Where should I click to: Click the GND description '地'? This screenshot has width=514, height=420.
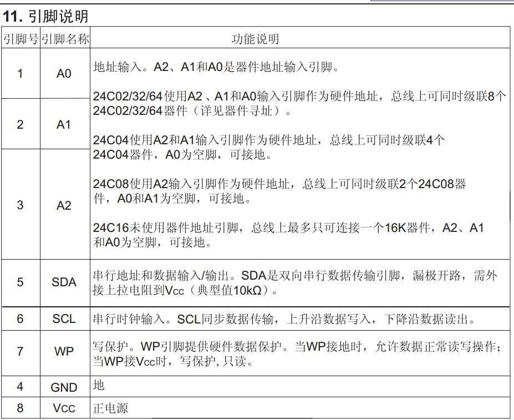click(x=99, y=385)
